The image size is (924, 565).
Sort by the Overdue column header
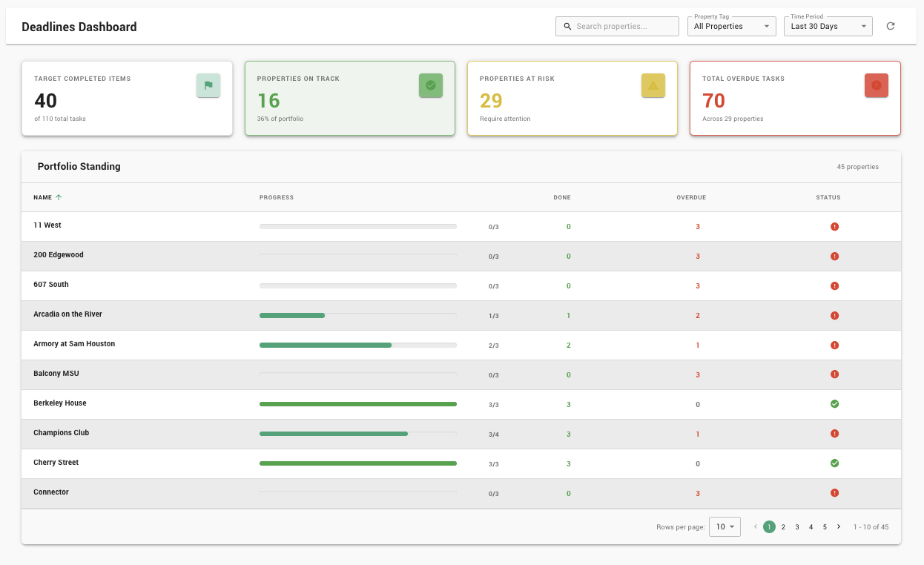(x=691, y=197)
